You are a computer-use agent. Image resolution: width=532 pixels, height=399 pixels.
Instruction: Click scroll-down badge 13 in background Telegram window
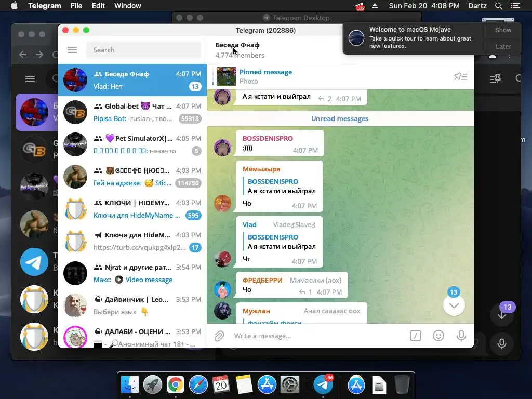507,307
